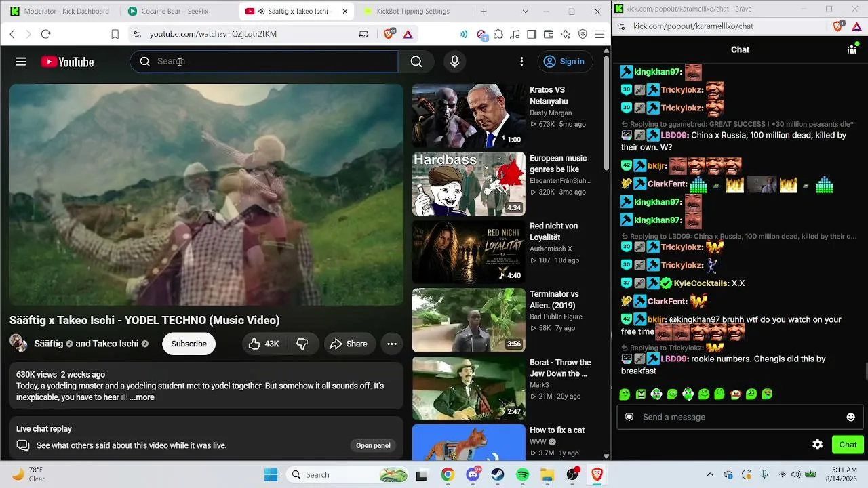Viewport: 868px width, 488px height.
Task: Send the message with the Chat button
Action: click(848, 445)
